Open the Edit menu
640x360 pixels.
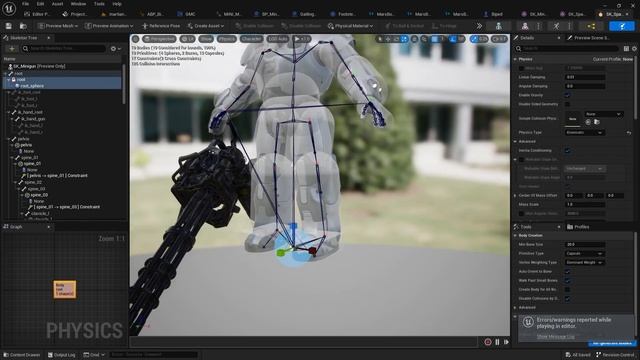[x=40, y=4]
